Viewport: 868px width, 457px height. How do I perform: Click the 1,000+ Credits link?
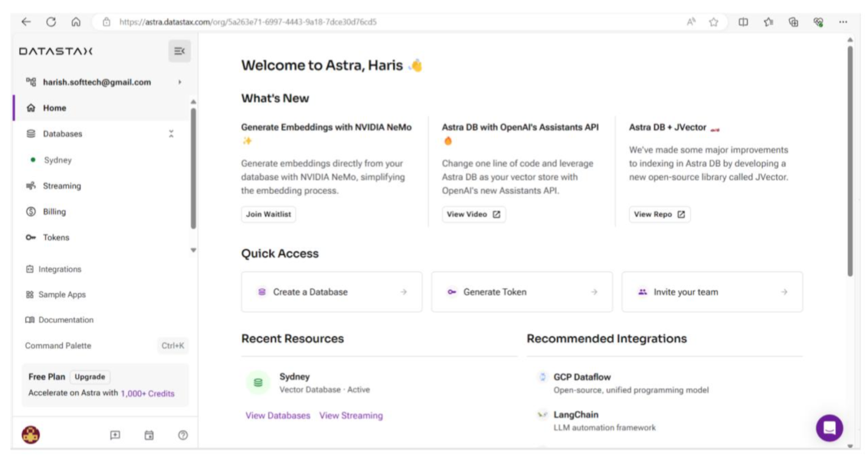point(148,394)
